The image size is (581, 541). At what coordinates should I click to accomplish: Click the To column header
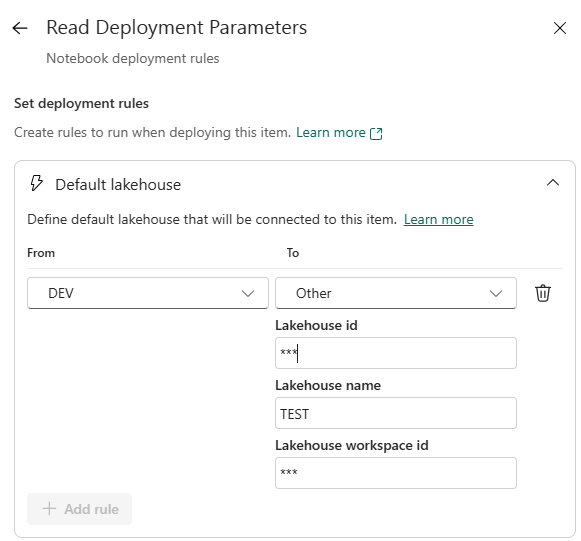(293, 253)
